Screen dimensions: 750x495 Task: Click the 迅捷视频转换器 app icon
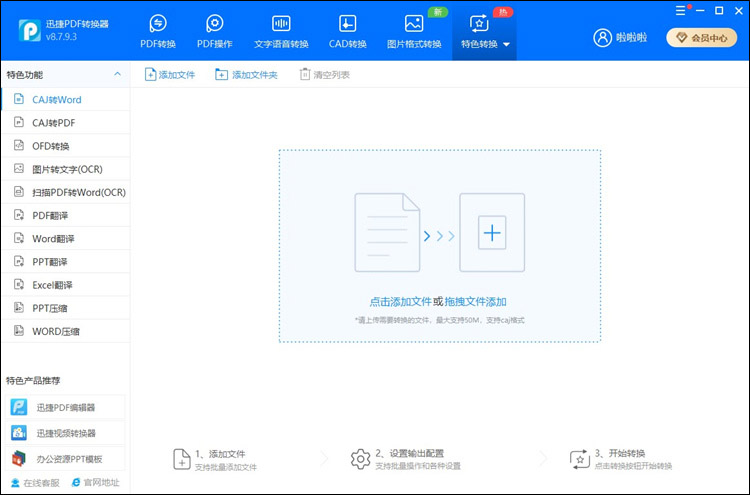tap(19, 433)
